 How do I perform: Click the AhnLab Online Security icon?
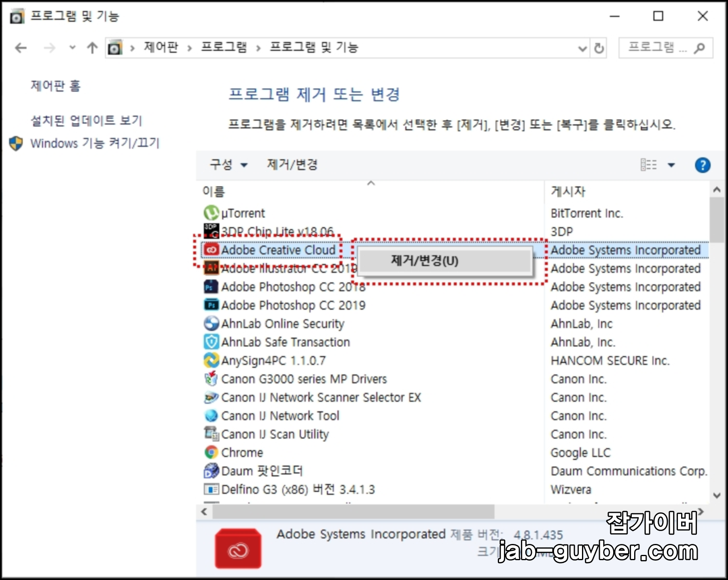211,323
